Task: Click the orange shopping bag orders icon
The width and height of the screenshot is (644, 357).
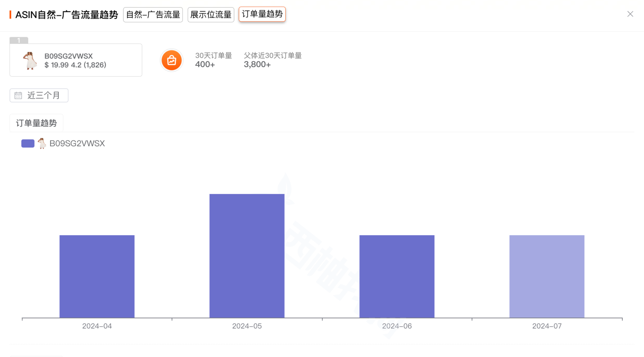Action: point(171,60)
